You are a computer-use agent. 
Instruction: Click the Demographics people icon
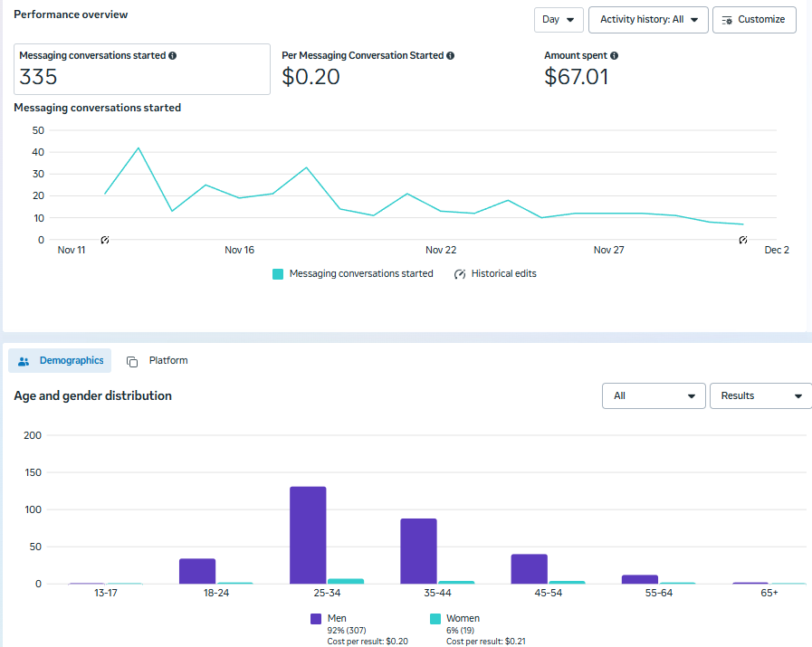click(24, 361)
